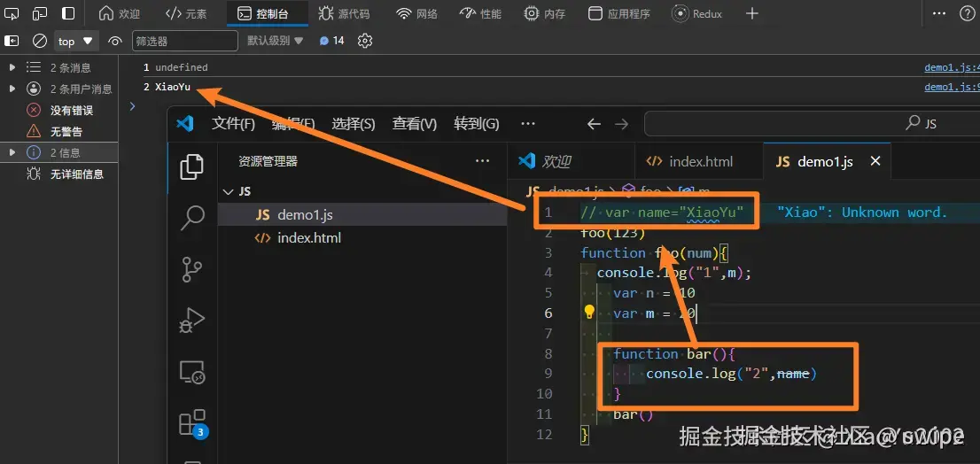980x464 pixels.
Task: Open DevTools more options ellipsis
Action: [x=938, y=13]
